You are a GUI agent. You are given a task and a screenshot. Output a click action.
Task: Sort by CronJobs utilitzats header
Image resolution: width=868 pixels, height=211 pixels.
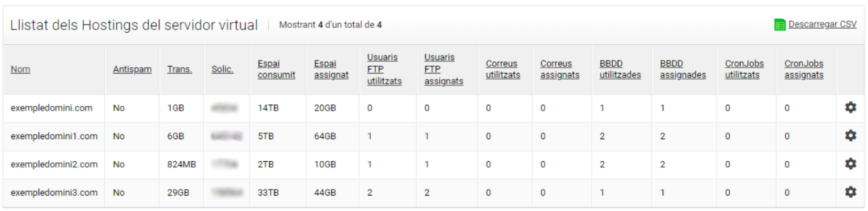pos(744,69)
